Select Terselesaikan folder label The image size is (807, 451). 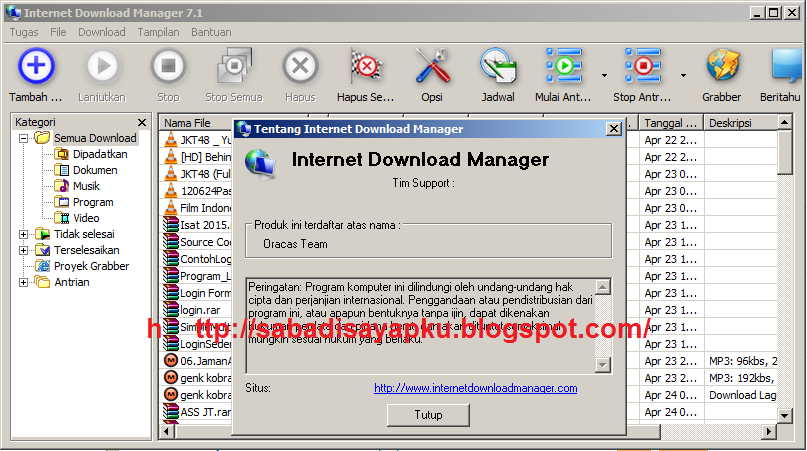pos(86,250)
